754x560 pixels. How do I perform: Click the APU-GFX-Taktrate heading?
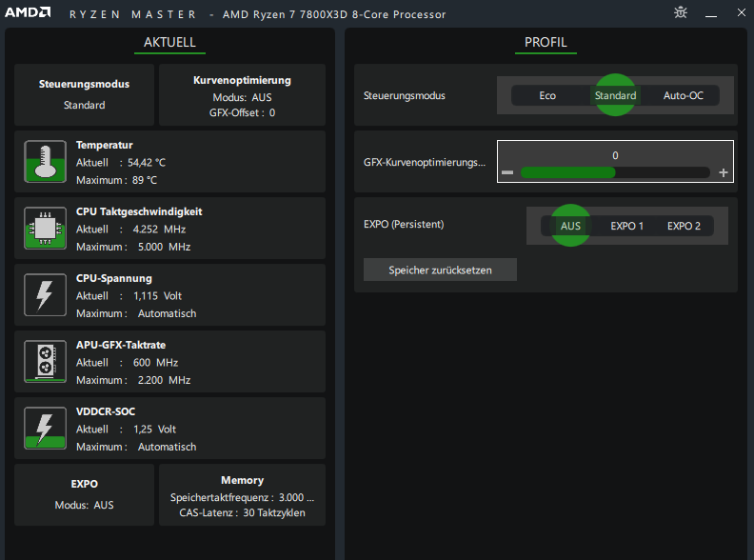(x=121, y=345)
